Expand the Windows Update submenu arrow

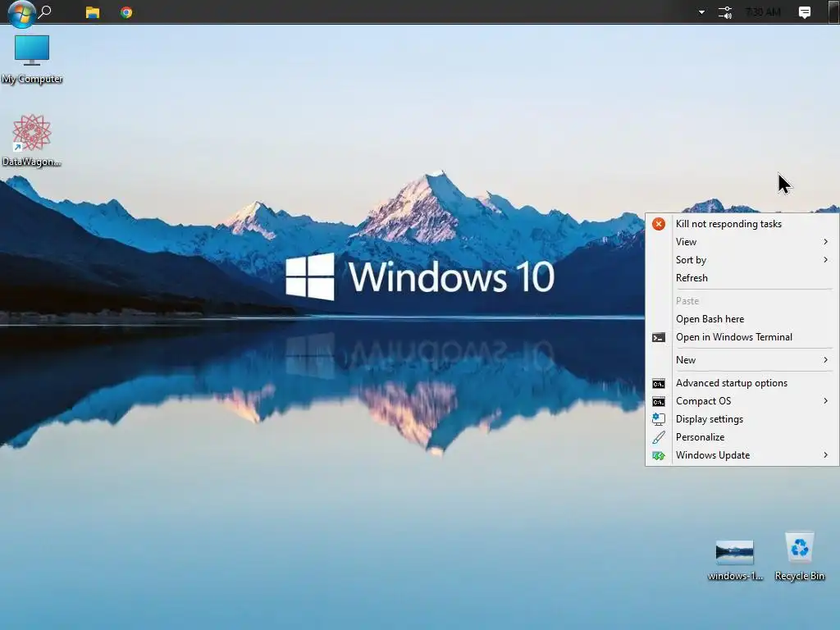click(825, 455)
